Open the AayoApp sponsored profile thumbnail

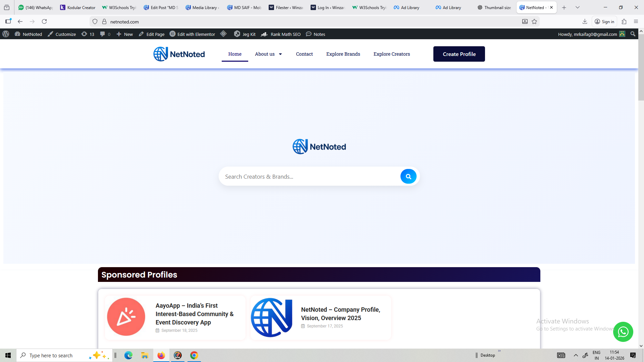coord(126,317)
